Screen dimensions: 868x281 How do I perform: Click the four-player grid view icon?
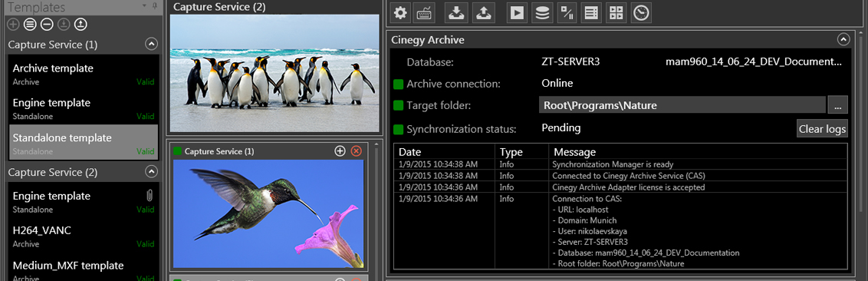[x=616, y=13]
